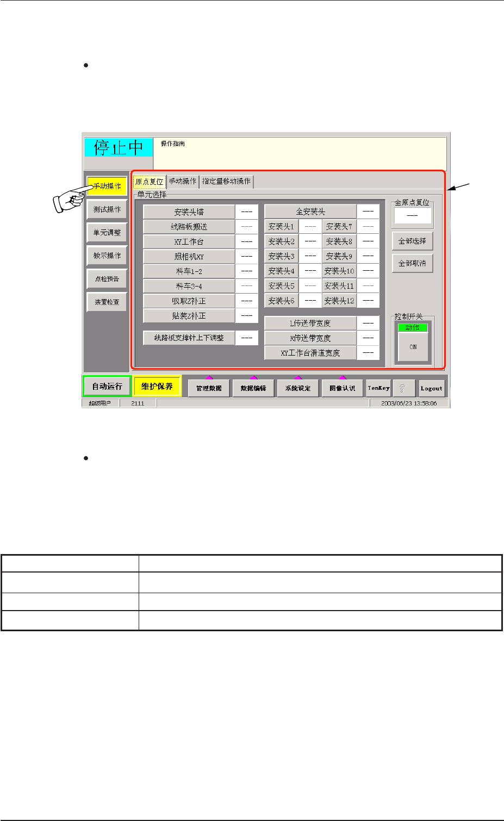Select the 安装头塔 unit
This screenshot has height=821, width=504.
pyautogui.click(x=189, y=212)
